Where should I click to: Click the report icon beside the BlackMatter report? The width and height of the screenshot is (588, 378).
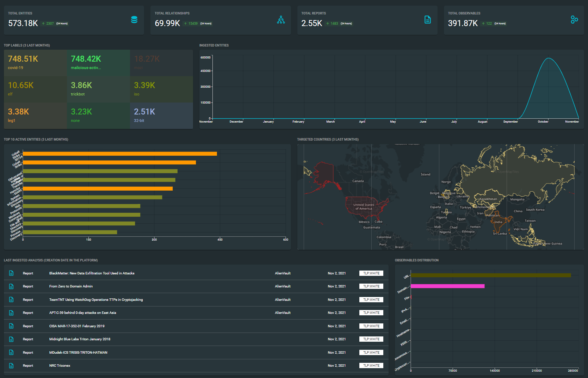pos(11,273)
